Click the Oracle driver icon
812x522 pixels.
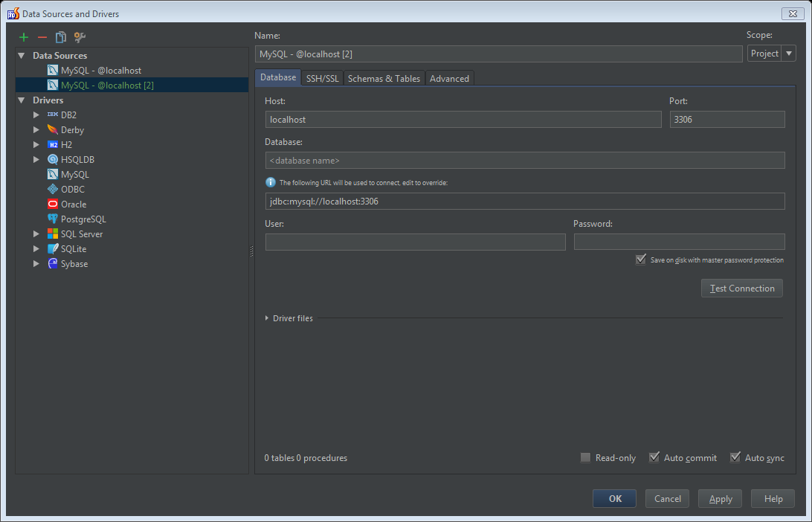53,204
